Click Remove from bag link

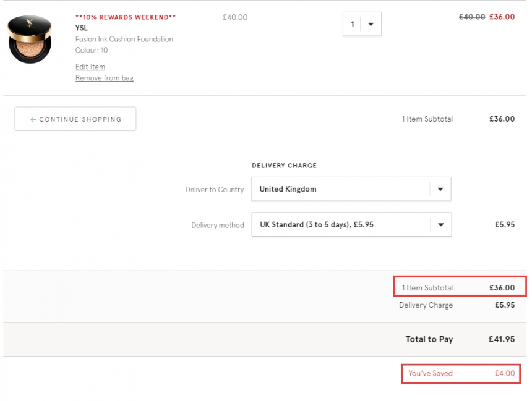[104, 78]
